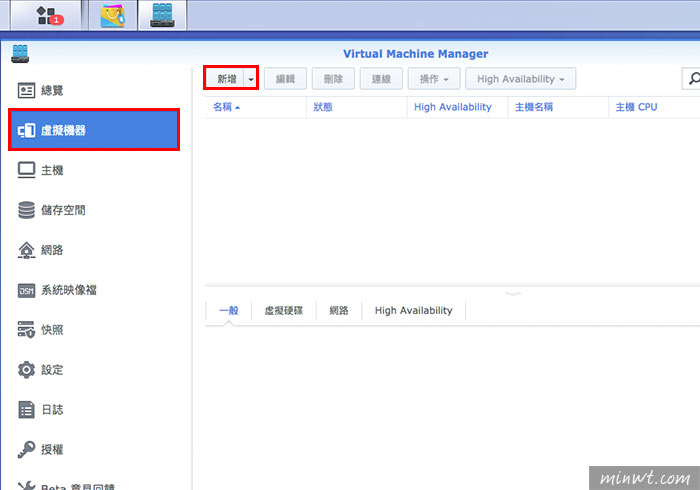Click the 編輯 edit button
The width and height of the screenshot is (700, 490).
pos(285,79)
